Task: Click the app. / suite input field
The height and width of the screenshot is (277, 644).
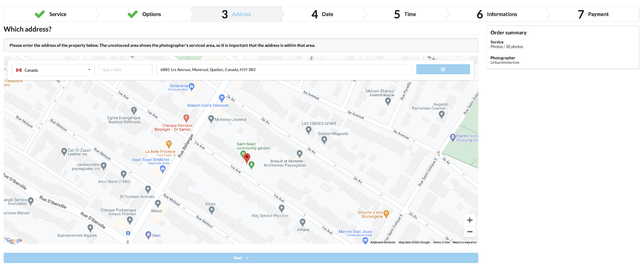Action: point(125,70)
